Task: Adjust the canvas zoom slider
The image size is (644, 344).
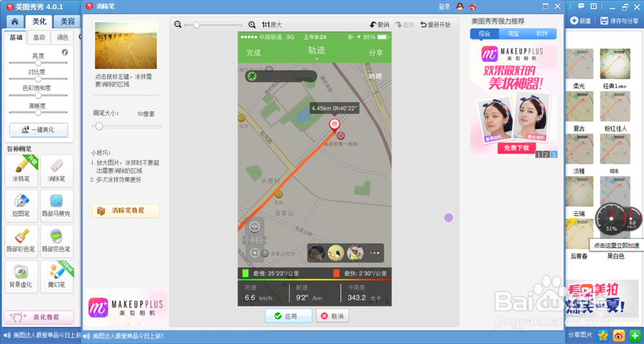Action: (214, 25)
